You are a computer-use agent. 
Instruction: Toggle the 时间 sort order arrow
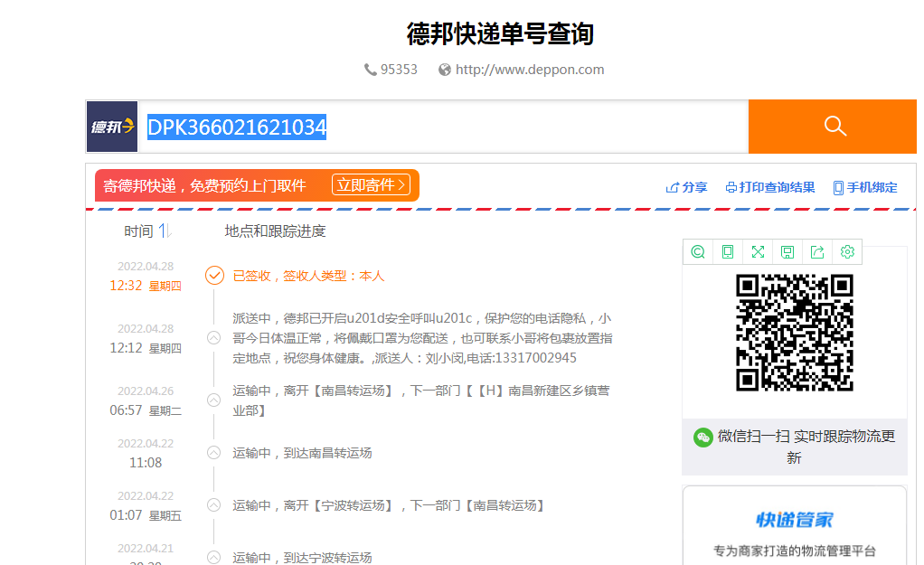point(165,231)
